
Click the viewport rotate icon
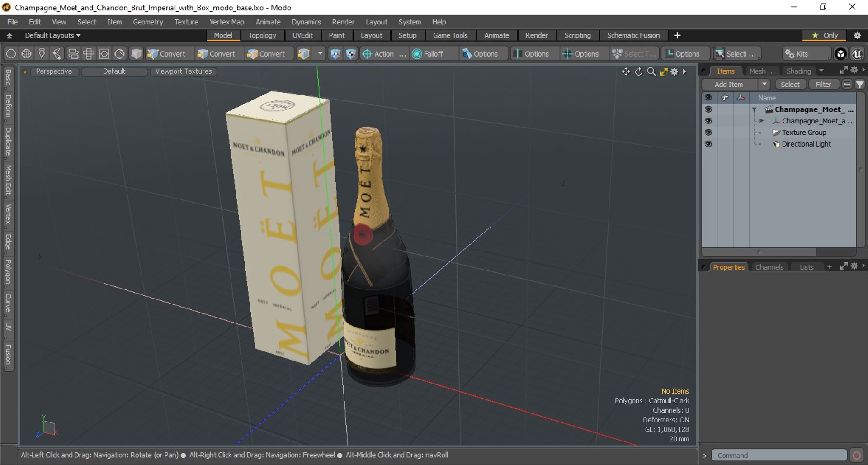639,71
